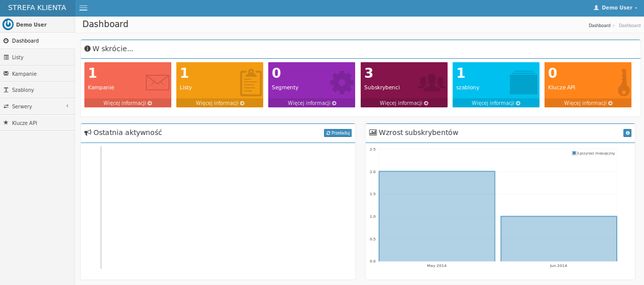This screenshot has height=285, width=644.
Task: Click the Dashboard sidebar clock icon
Action: coord(6,41)
